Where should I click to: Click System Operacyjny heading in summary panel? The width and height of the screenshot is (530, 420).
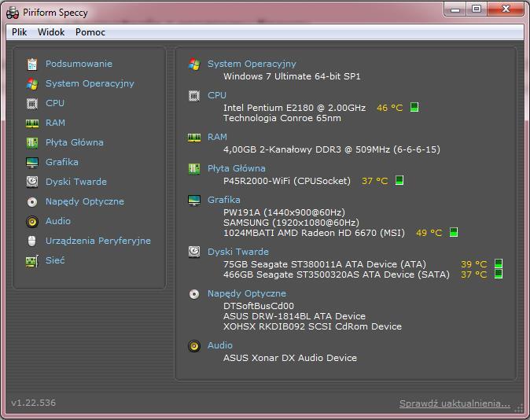(x=252, y=64)
